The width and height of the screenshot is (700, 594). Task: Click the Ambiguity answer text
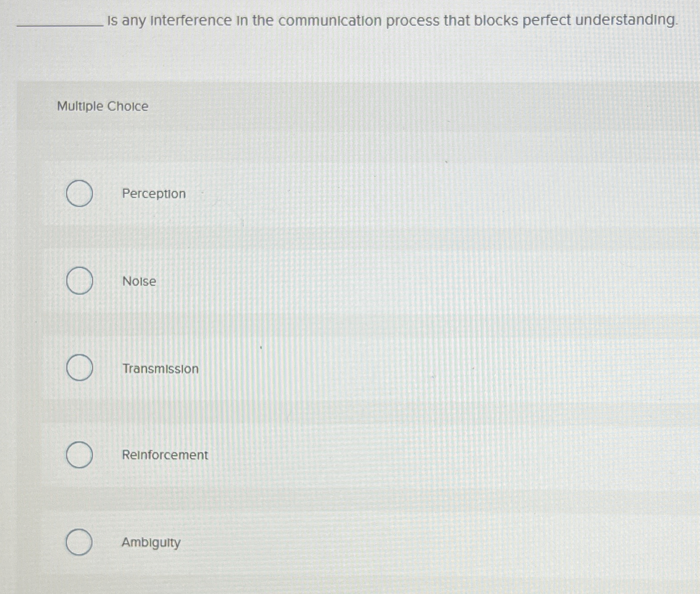pyautogui.click(x=150, y=543)
